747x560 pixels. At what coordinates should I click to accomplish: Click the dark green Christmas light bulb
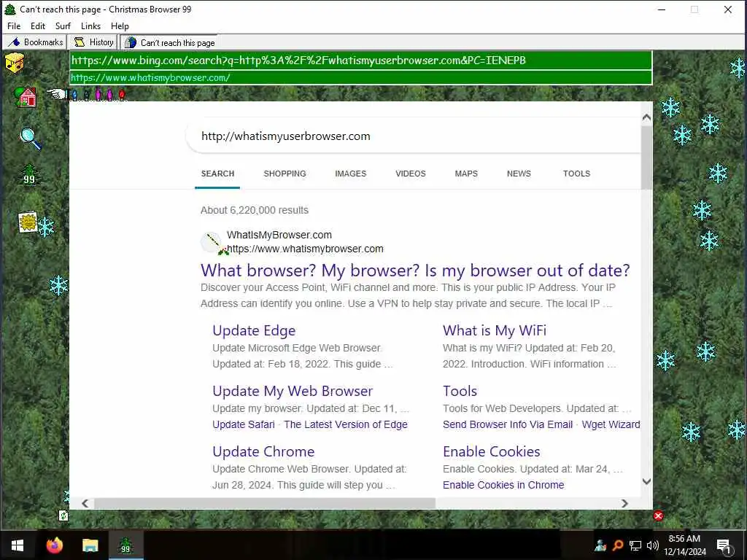pos(86,95)
